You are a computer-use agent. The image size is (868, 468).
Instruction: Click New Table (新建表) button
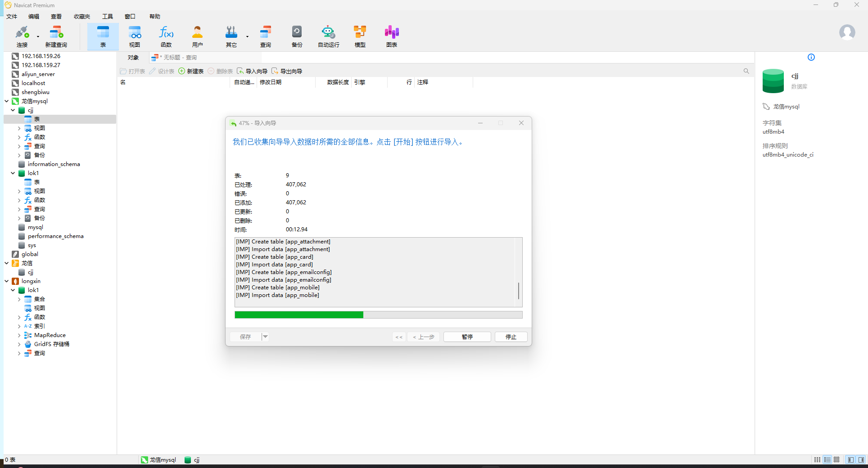pyautogui.click(x=191, y=71)
